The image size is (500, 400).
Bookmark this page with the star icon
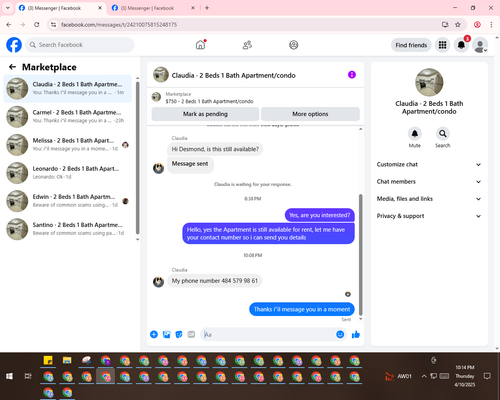[x=458, y=25]
